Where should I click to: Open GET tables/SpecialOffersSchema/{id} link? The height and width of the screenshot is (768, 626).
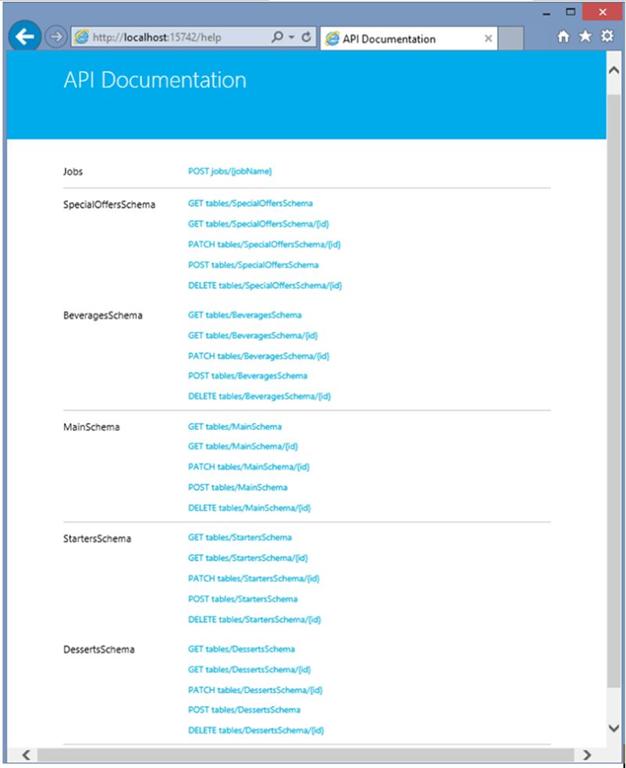(259, 224)
